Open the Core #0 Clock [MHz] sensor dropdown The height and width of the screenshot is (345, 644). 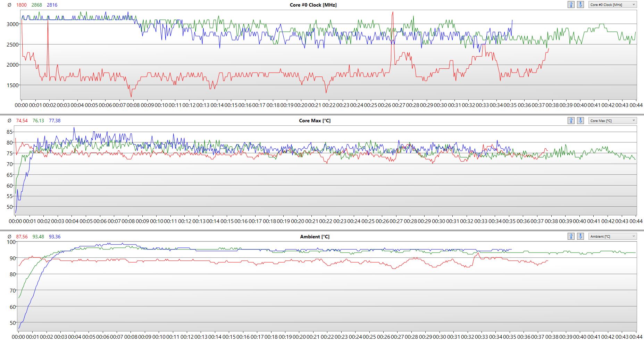coord(612,5)
